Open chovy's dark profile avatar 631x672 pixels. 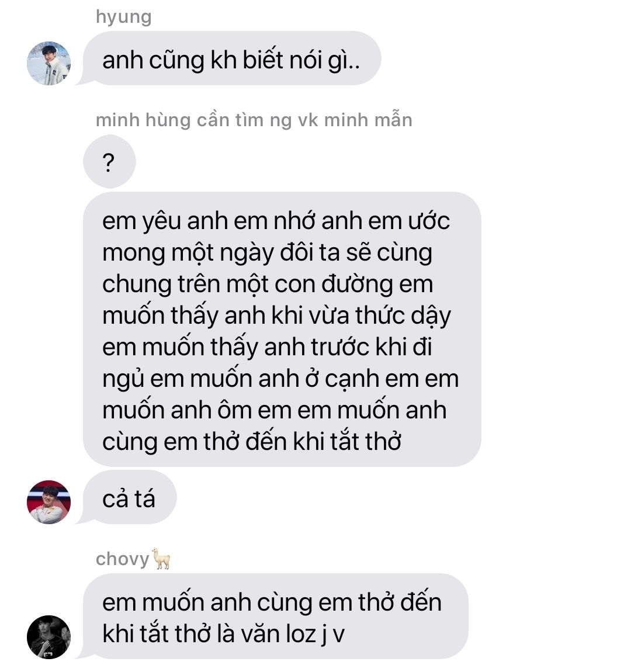coord(49,637)
